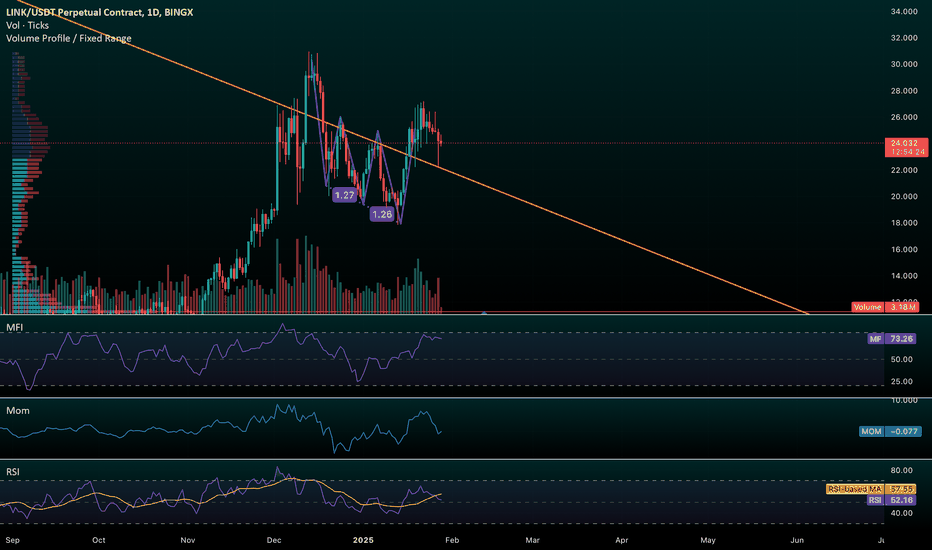932x550 pixels.
Task: Click the 2025 label on time axis
Action: pos(363,540)
